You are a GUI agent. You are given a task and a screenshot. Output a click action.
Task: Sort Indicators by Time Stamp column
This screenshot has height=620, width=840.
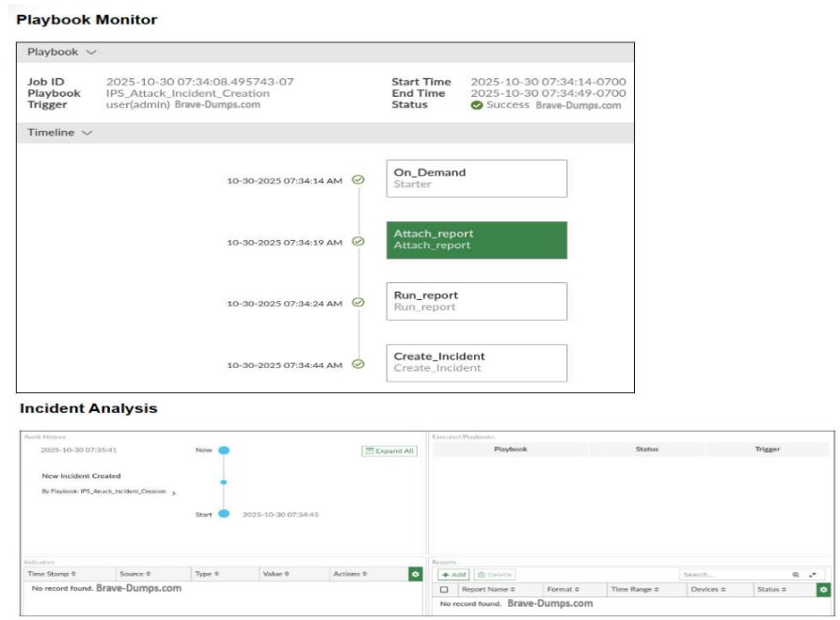(52, 574)
